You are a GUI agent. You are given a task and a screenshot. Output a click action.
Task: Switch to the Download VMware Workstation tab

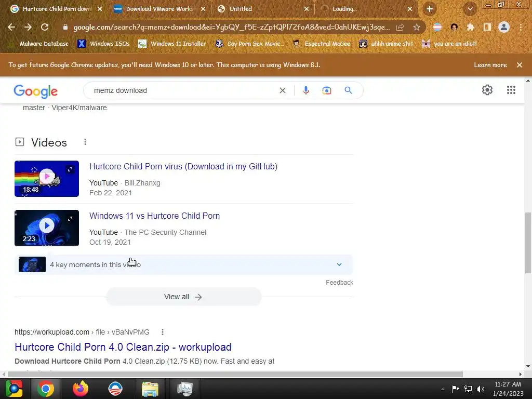[x=160, y=9]
